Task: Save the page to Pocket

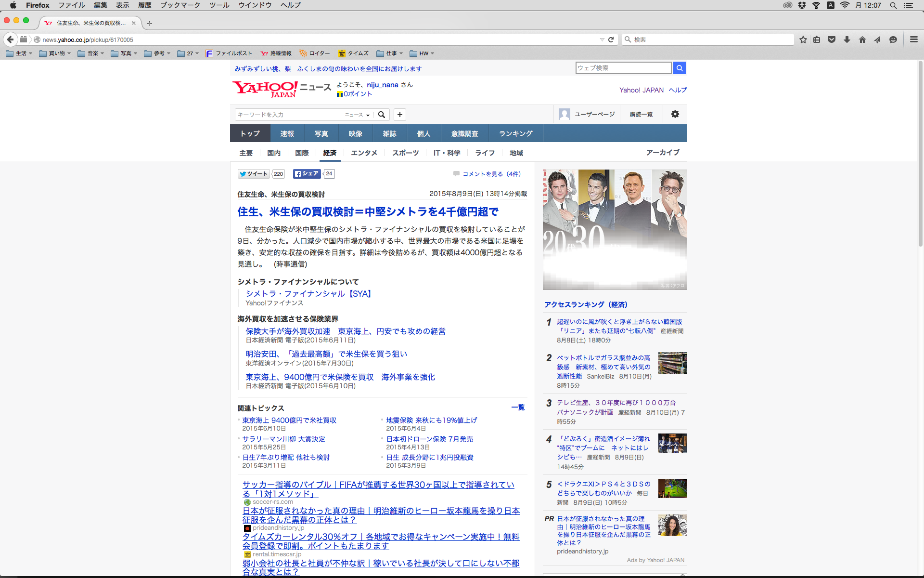Action: point(832,39)
